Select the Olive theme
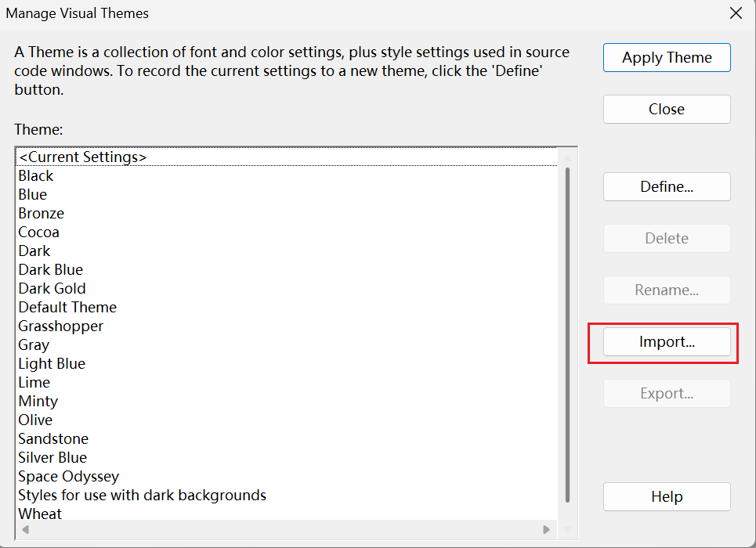This screenshot has width=756, height=548. tap(287, 420)
